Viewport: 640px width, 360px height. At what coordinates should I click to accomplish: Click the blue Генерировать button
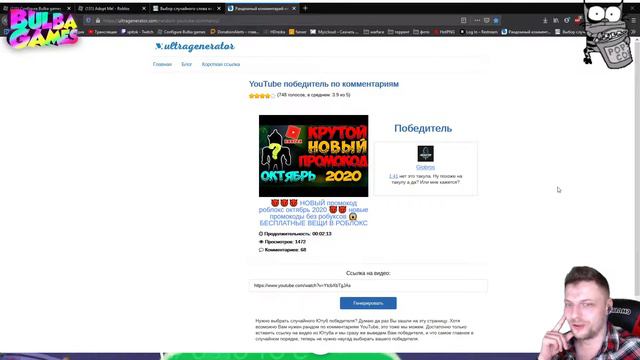368,303
